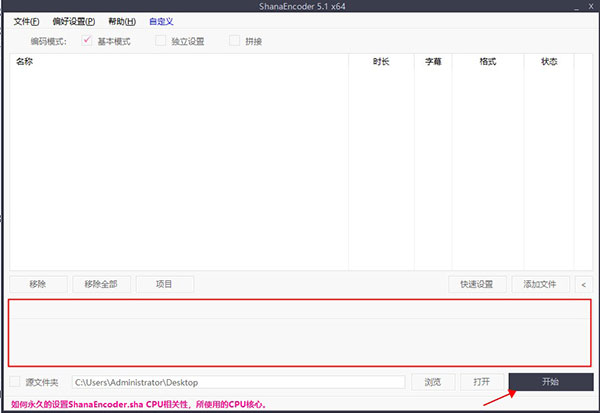Open the 自定义 menu
The image size is (600, 413).
click(161, 22)
